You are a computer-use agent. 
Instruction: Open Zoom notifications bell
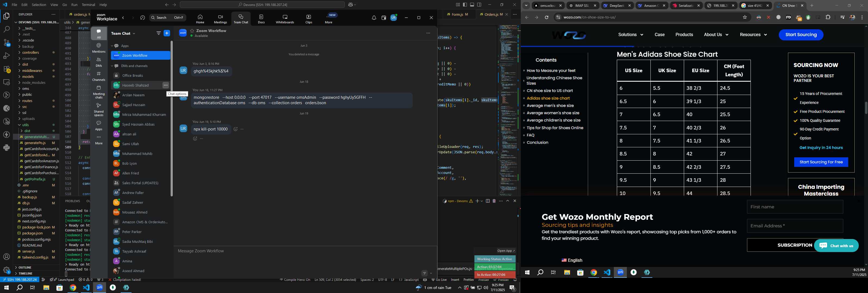click(x=374, y=18)
